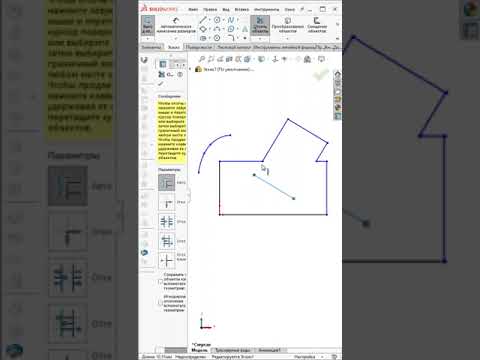
Task: Switch to the 3D Views bottom tab
Action: [x=232, y=350]
